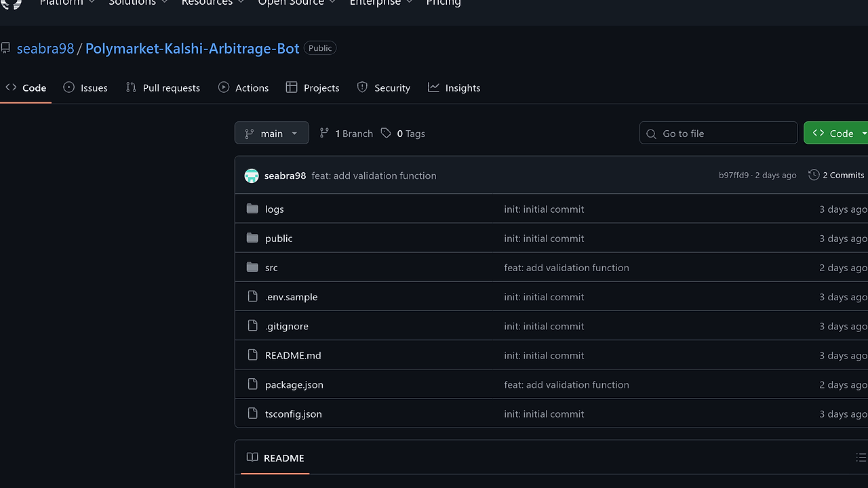View the 0 Tags link
The width and height of the screenshot is (868, 488).
[x=403, y=134]
